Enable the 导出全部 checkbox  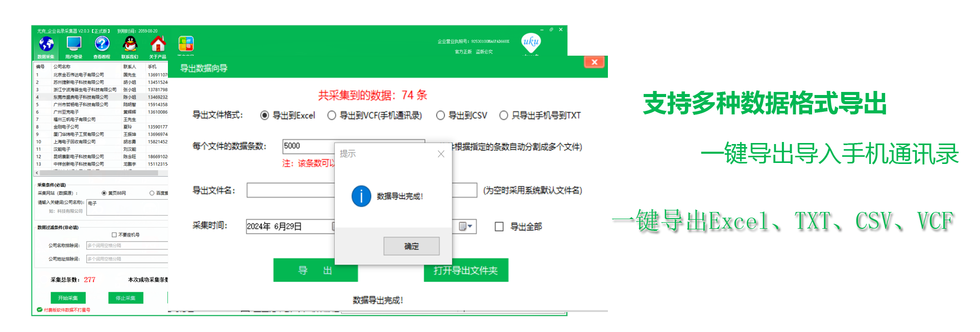pos(499,226)
